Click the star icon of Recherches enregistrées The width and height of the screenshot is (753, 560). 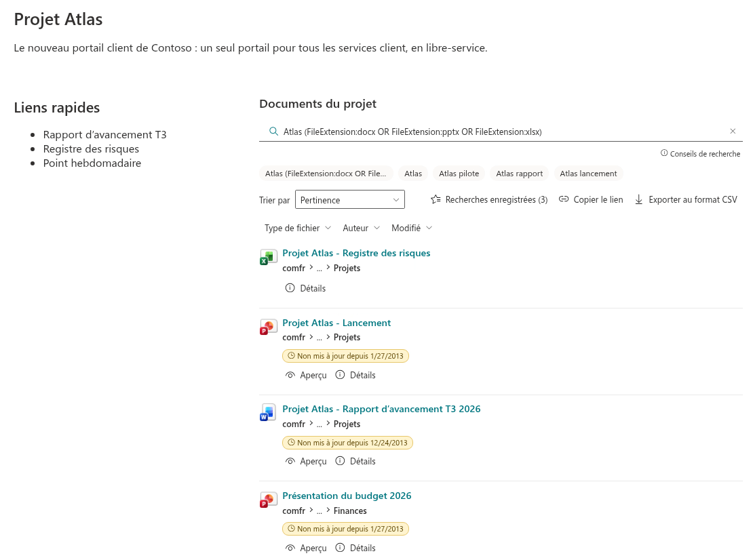tap(436, 199)
